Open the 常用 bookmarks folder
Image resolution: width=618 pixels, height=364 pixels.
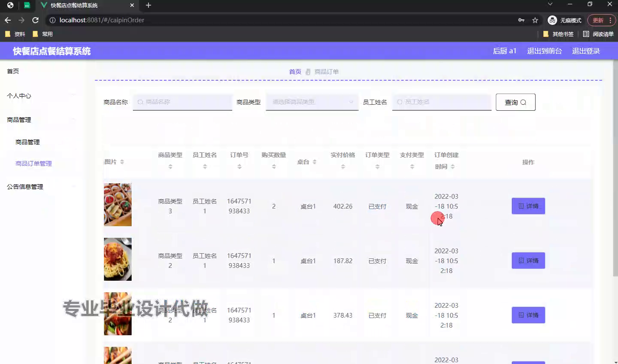[42, 34]
